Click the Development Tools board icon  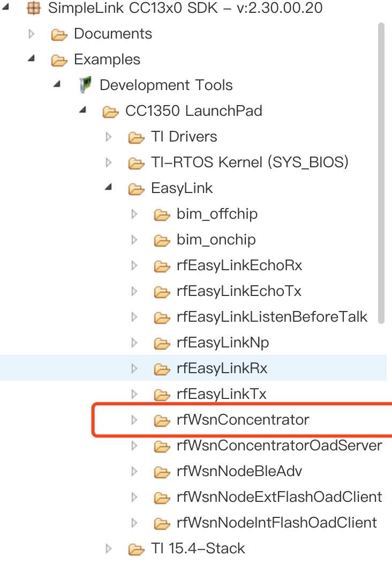(x=85, y=85)
